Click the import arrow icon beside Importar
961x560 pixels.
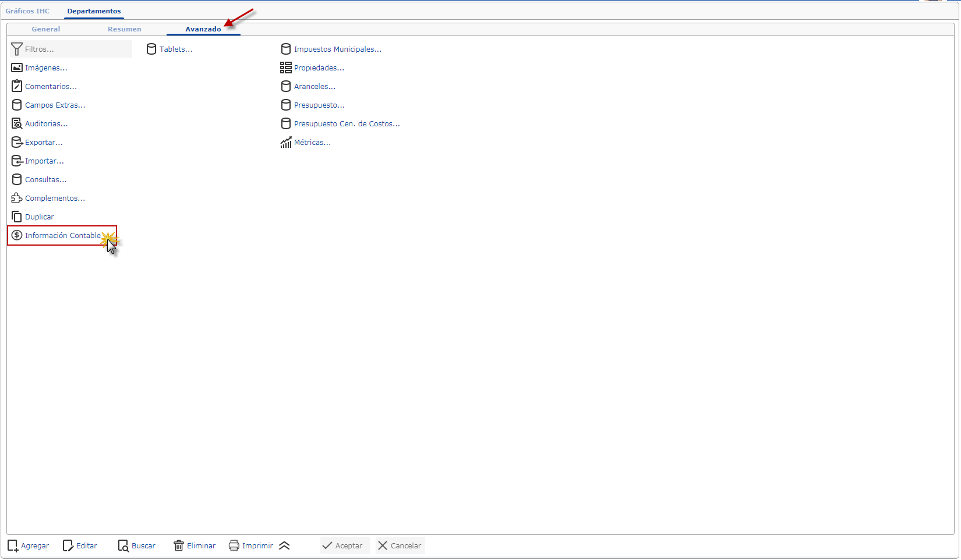(x=17, y=161)
